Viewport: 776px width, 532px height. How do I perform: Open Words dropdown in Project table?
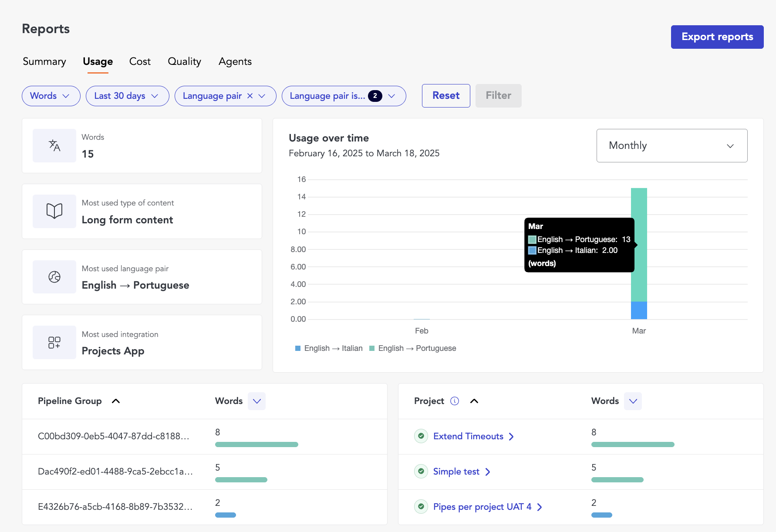tap(633, 401)
